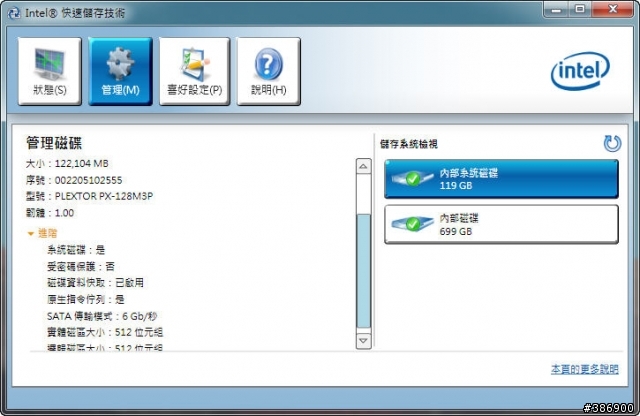Close the Intel window
Screen dimensions: 640x416
point(612,9)
